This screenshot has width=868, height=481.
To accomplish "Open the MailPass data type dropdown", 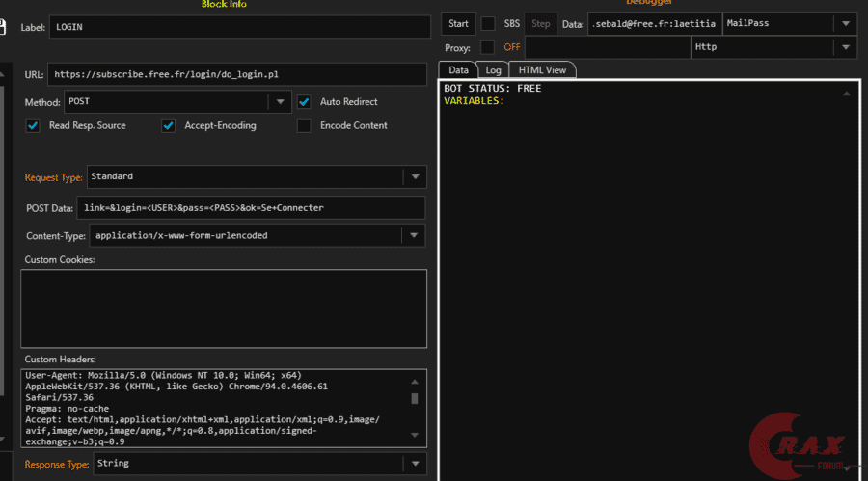I will (845, 23).
